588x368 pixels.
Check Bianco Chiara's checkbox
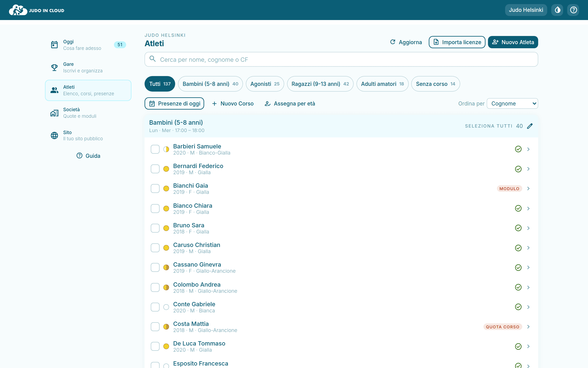point(155,208)
